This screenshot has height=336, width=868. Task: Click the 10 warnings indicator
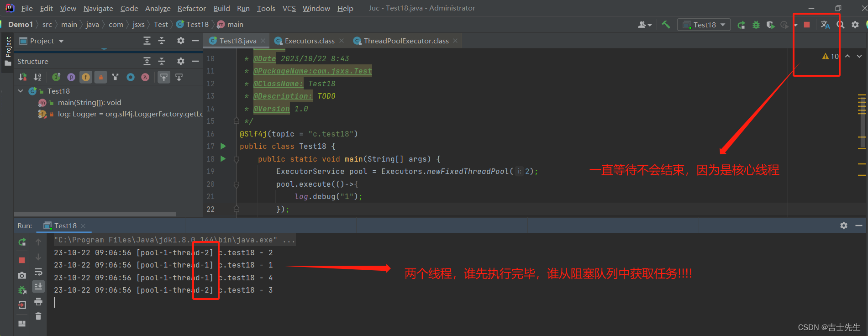coord(831,56)
